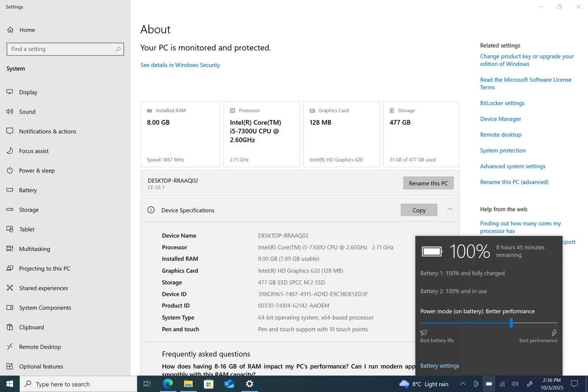
Task: Click the Settings gear on taskbar
Action: pos(249,384)
